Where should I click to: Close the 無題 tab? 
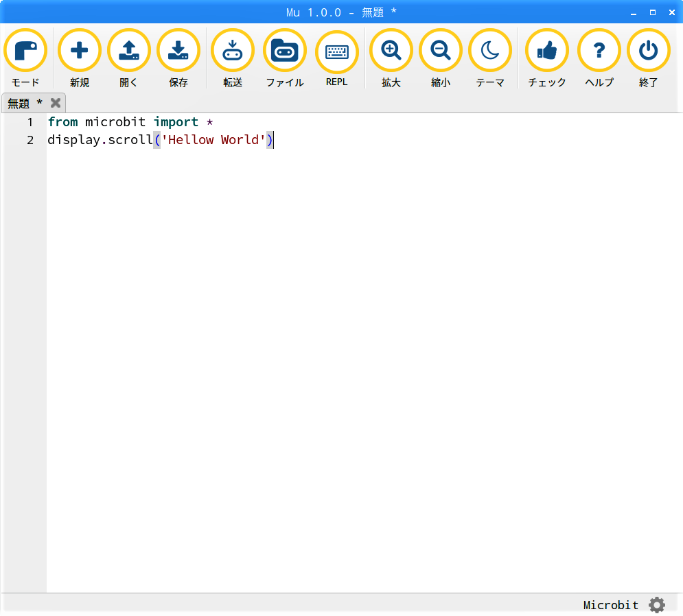point(56,103)
